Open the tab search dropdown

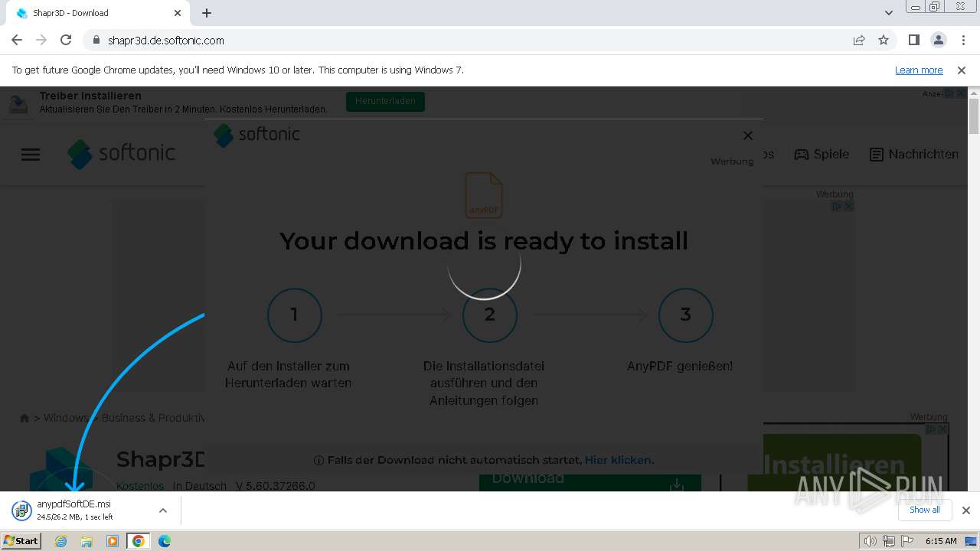(888, 13)
